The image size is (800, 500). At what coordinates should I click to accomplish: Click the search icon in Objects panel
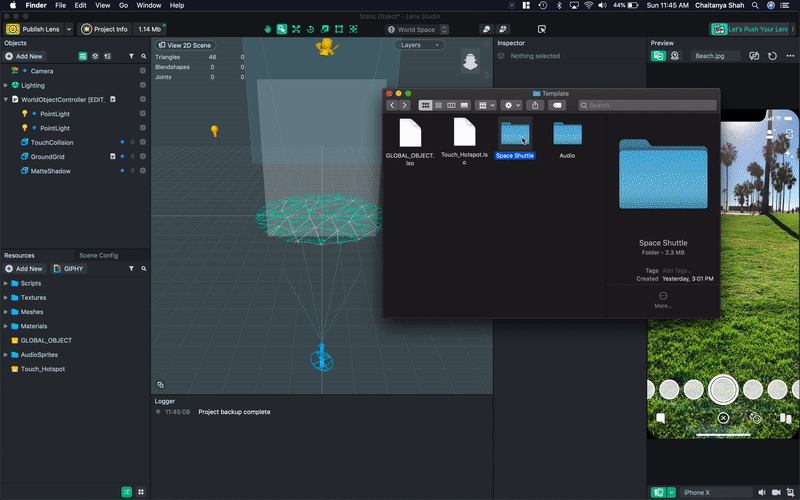click(143, 56)
